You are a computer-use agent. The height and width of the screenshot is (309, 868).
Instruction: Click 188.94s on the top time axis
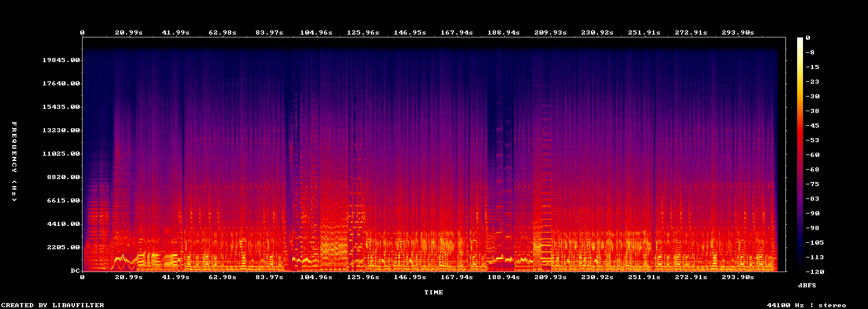pyautogui.click(x=503, y=33)
